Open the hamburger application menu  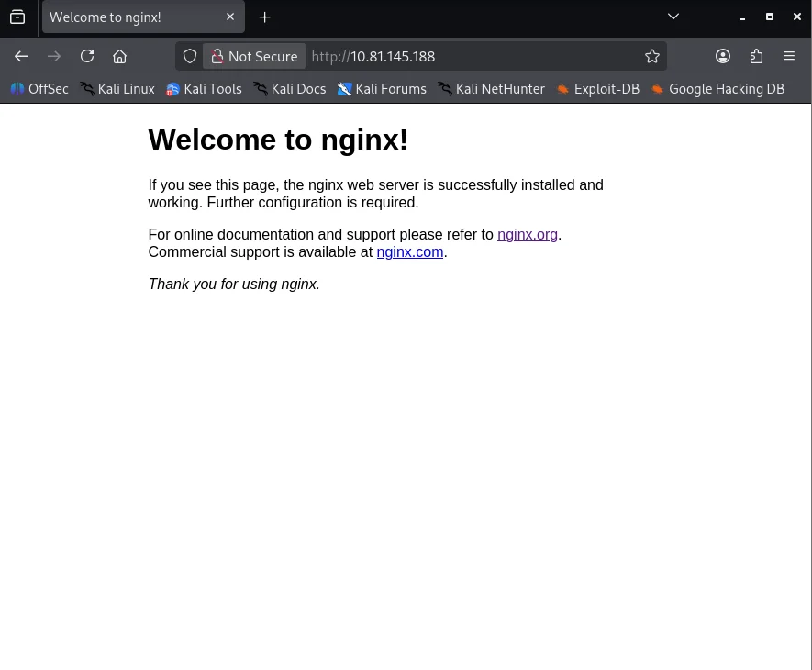pos(789,56)
